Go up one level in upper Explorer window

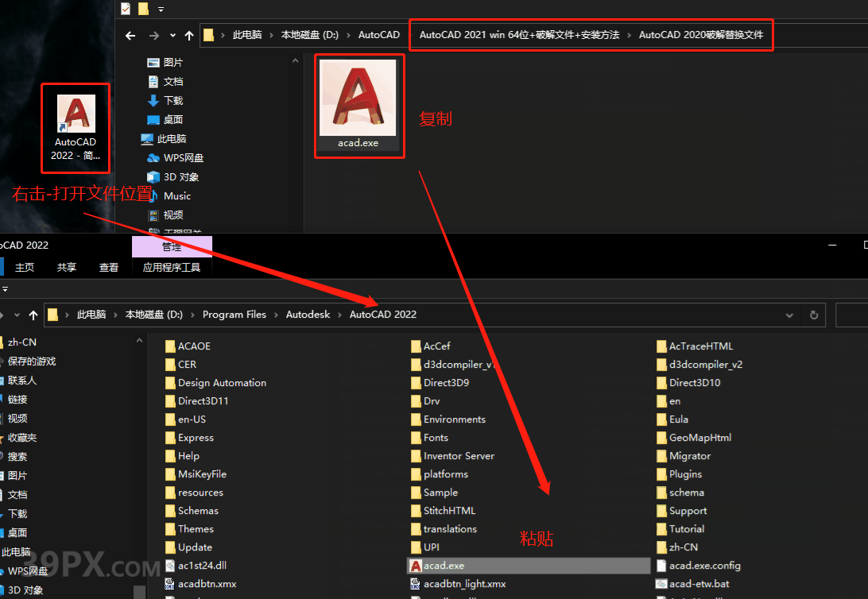point(189,36)
